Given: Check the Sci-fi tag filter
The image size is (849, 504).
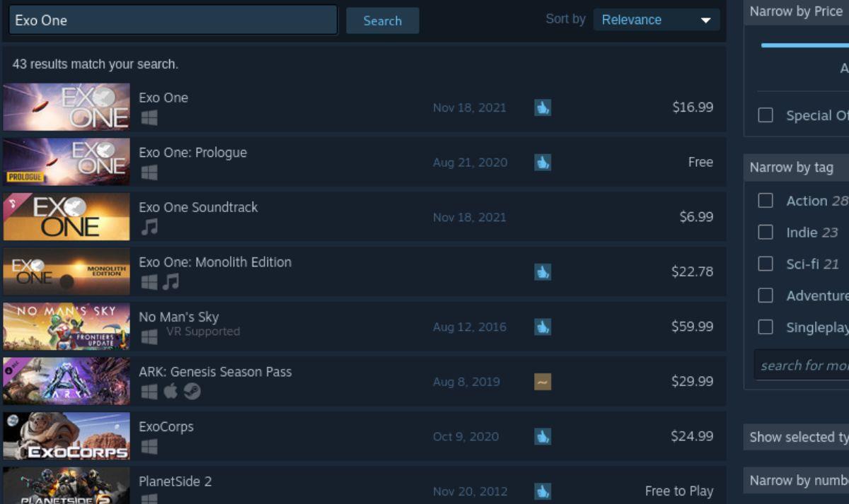Looking at the screenshot, I should pyautogui.click(x=765, y=264).
